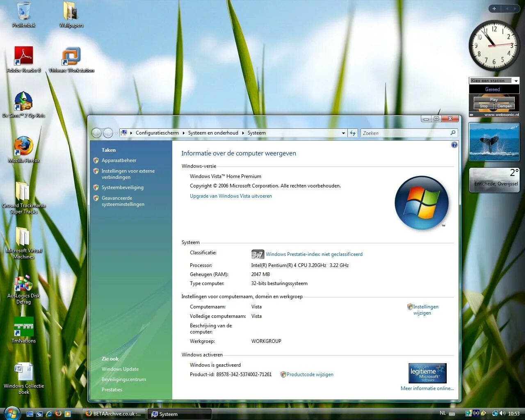
Task: Launch VMware Workstation desktop shortcut
Action: pyautogui.click(x=71, y=59)
